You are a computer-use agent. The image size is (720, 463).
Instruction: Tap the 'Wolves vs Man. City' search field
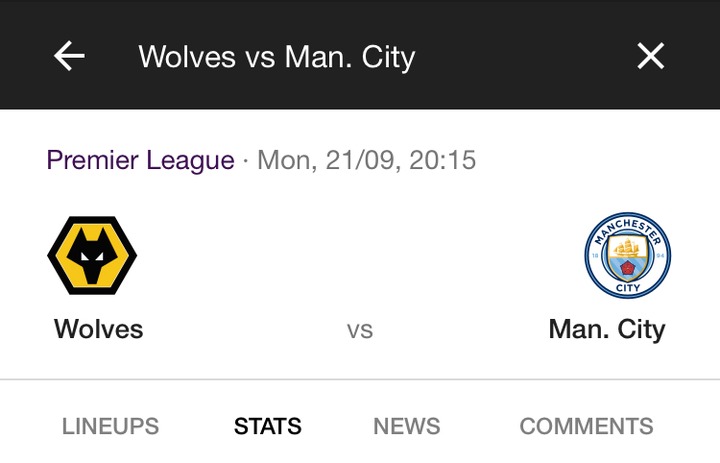[x=276, y=57]
